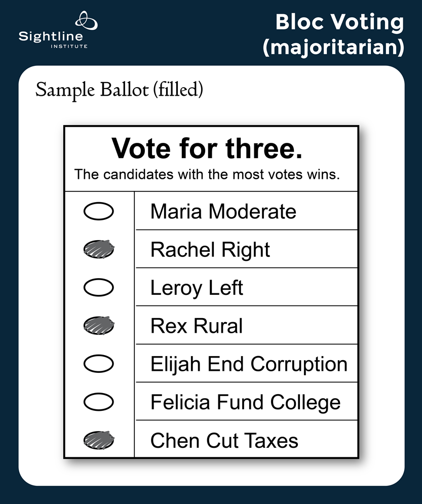Choose the Rex Rural name row
The width and height of the screenshot is (422, 504).
(197, 326)
